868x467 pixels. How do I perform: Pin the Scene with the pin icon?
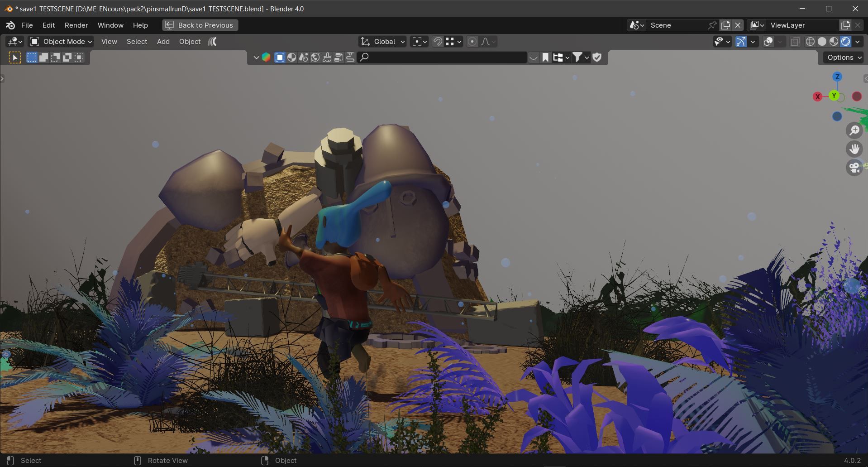[x=712, y=25]
